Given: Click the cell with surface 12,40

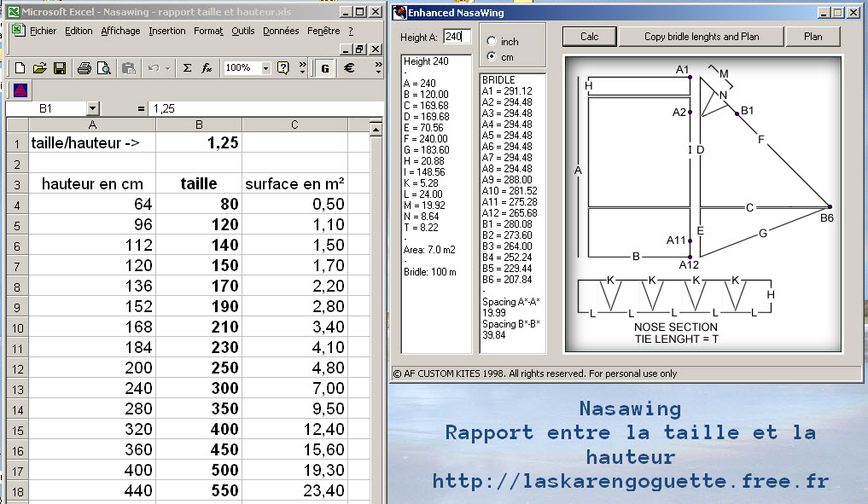Looking at the screenshot, I should coord(294,429).
